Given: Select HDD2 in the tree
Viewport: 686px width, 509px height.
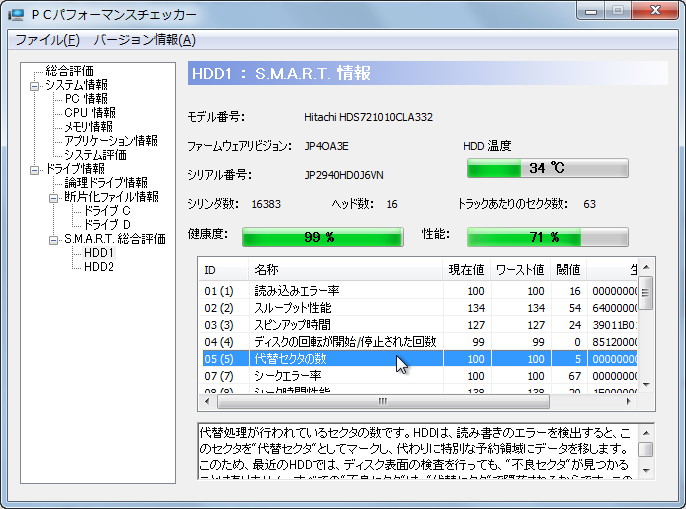Looking at the screenshot, I should pyautogui.click(x=99, y=267).
